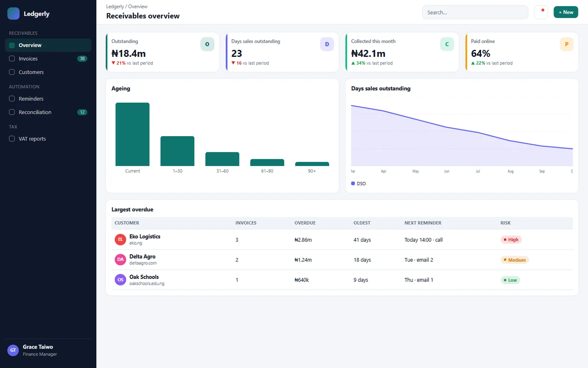The width and height of the screenshot is (588, 368).
Task: Click the OVERDUE column header
Action: coord(305,223)
